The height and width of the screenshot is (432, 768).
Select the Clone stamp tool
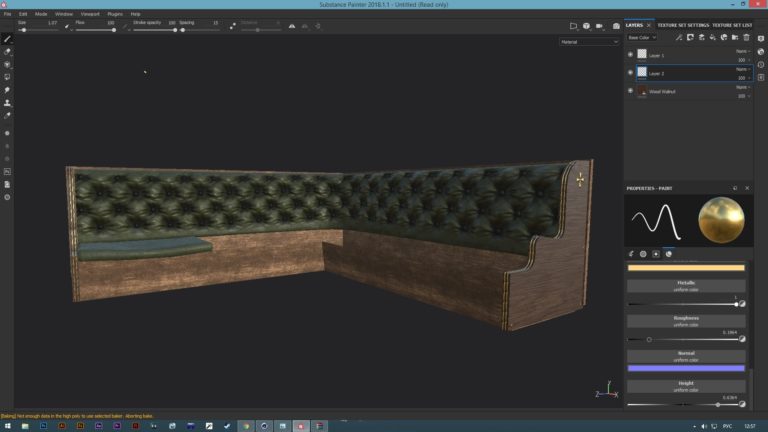click(7, 103)
